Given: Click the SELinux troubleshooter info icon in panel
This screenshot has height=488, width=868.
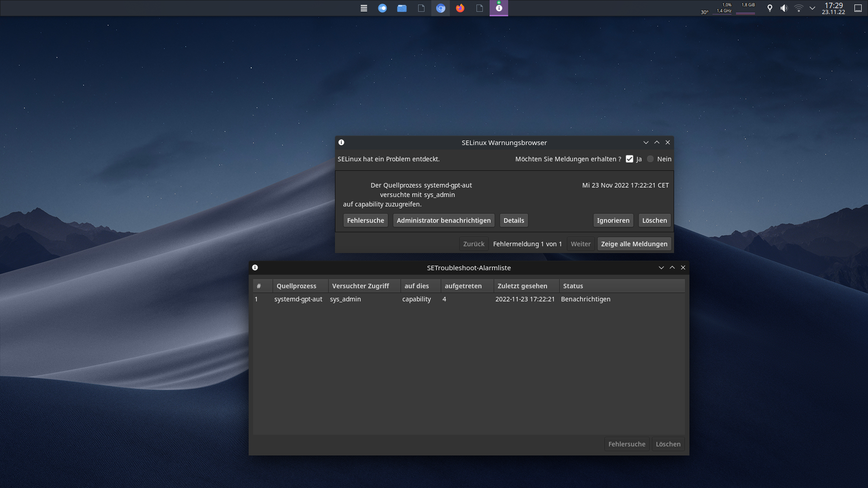Looking at the screenshot, I should 499,8.
